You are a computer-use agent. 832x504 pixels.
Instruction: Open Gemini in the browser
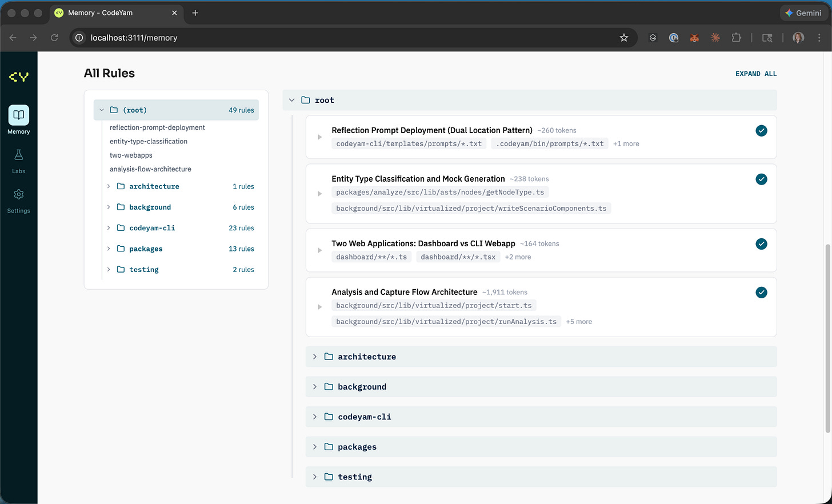coord(803,13)
